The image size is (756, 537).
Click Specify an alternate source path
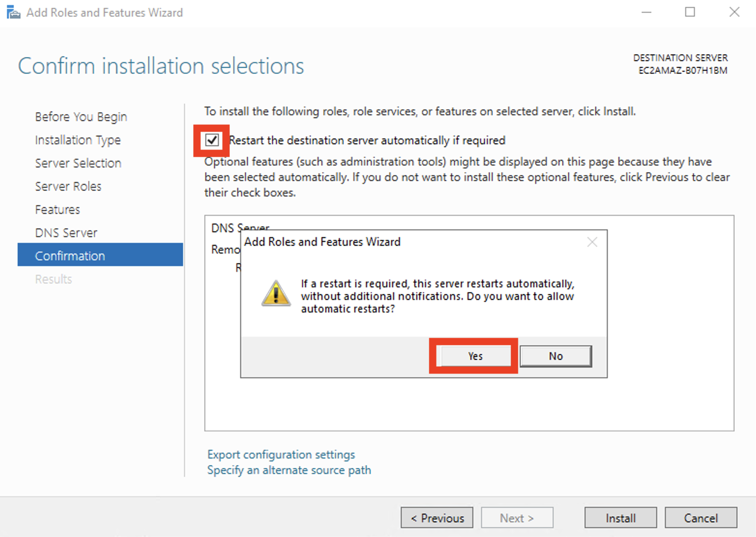coord(289,470)
